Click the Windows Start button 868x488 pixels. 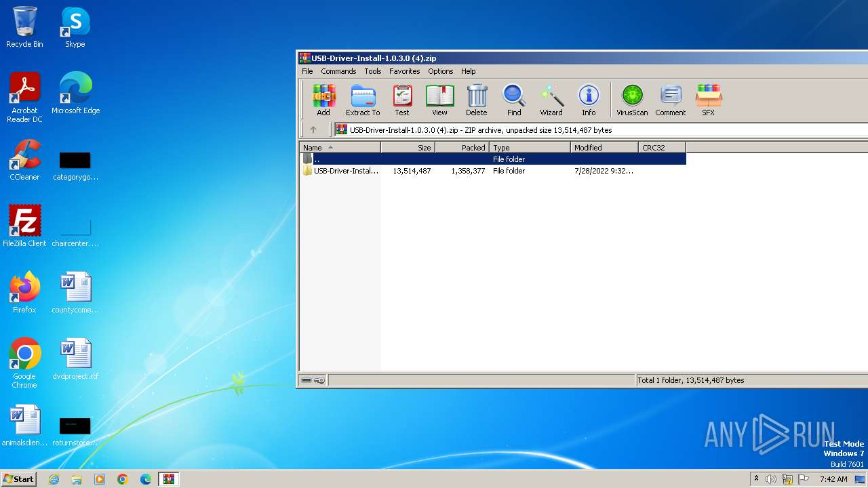click(x=19, y=479)
